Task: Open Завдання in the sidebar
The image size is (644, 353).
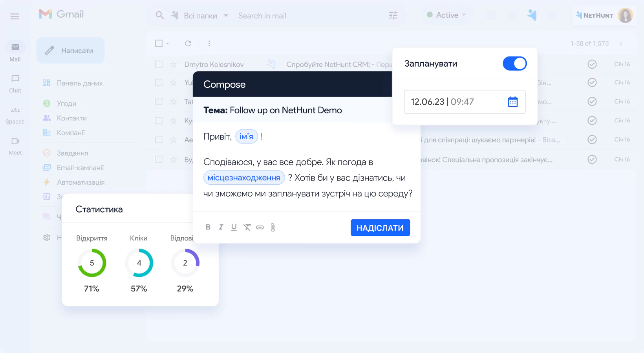Action: (66, 153)
